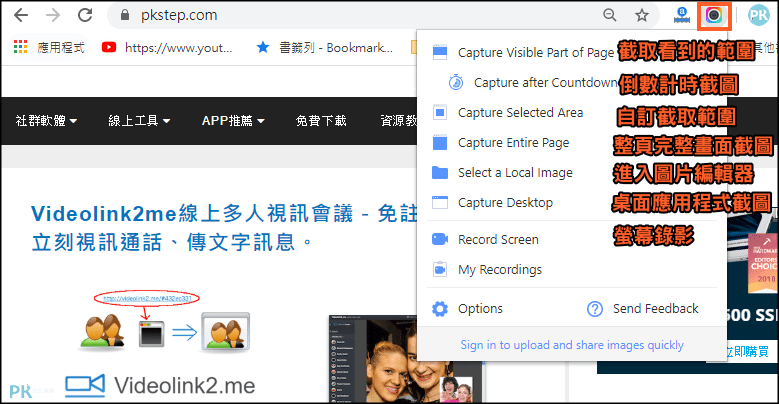Click the padlock site info icon
This screenshot has height=404, width=779.
pyautogui.click(x=125, y=15)
